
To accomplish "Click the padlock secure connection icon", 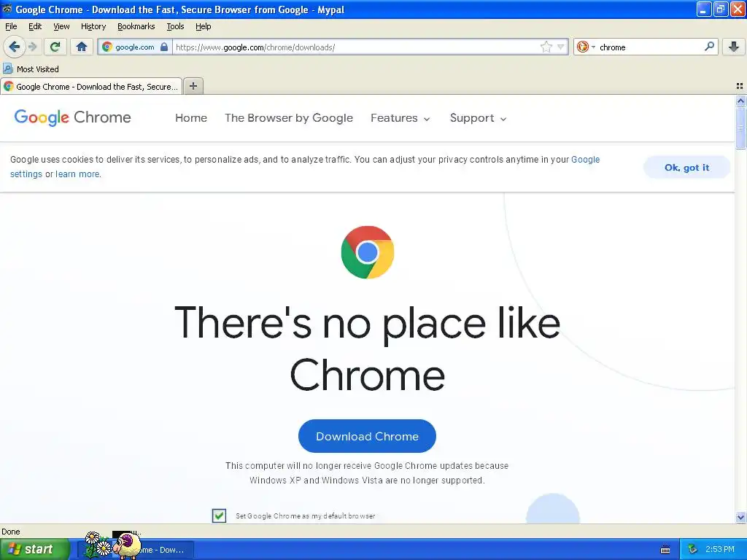I will click(x=164, y=47).
